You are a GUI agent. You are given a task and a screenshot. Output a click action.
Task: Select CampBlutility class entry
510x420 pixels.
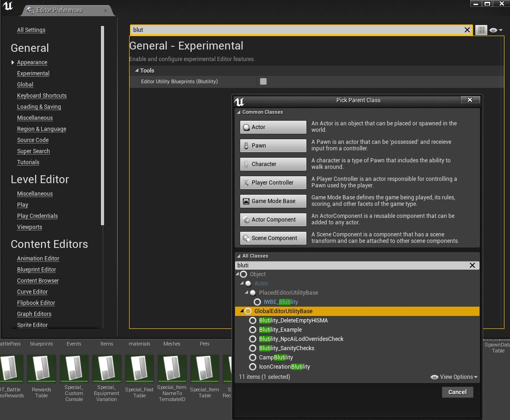[x=276, y=358]
